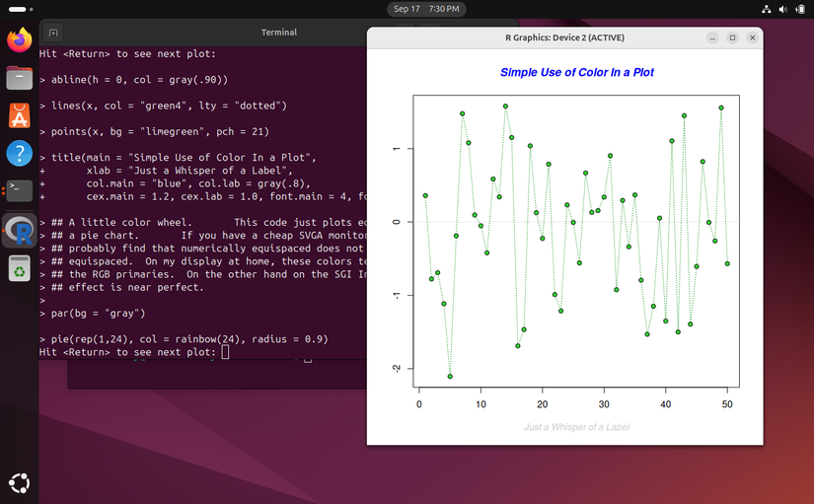Switch to the Terminal dock icon
The image size is (814, 504).
(x=19, y=191)
